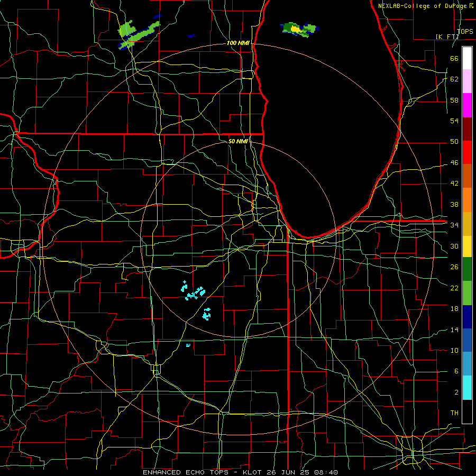Image resolution: width=476 pixels, height=476 pixels.
Task: Click the "30" legend value
Action: click(454, 246)
